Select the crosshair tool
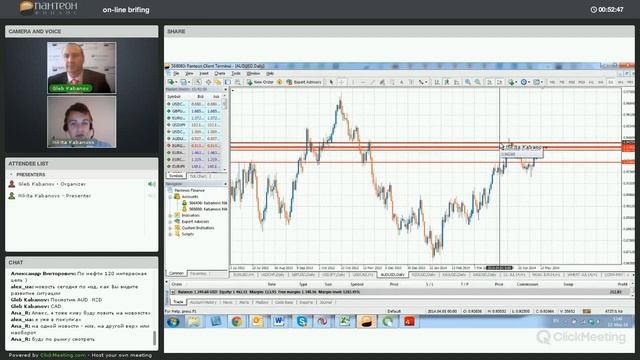This screenshot has height=360, width=640. (341, 82)
